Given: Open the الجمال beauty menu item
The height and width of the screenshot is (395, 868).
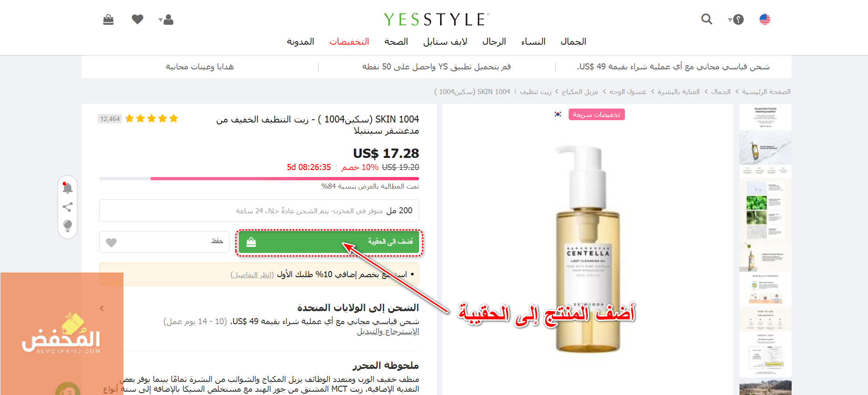Looking at the screenshot, I should pyautogui.click(x=573, y=41).
